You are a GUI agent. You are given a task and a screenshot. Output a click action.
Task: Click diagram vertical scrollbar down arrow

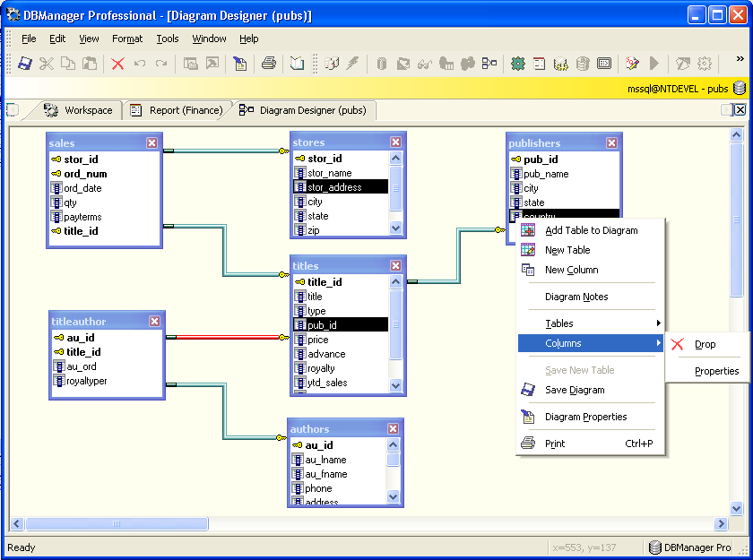736,508
